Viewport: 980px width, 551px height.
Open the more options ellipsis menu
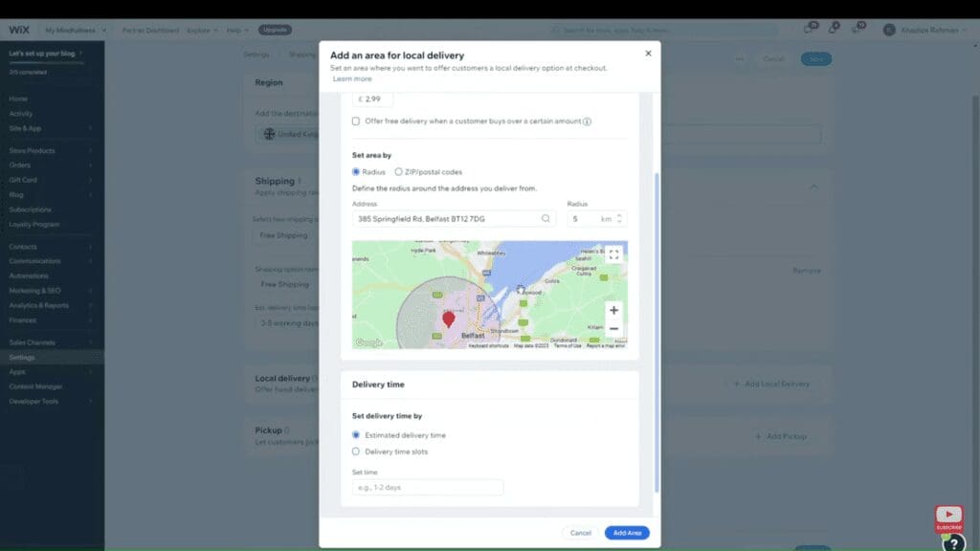[x=740, y=58]
